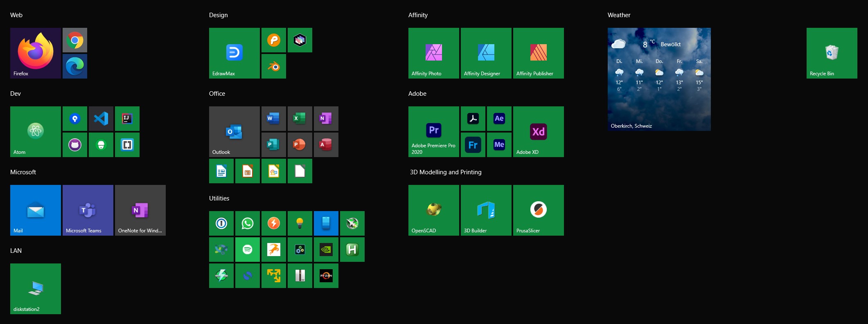Open diskstation2 network tile
Screen dimensions: 868x324
click(x=36, y=289)
